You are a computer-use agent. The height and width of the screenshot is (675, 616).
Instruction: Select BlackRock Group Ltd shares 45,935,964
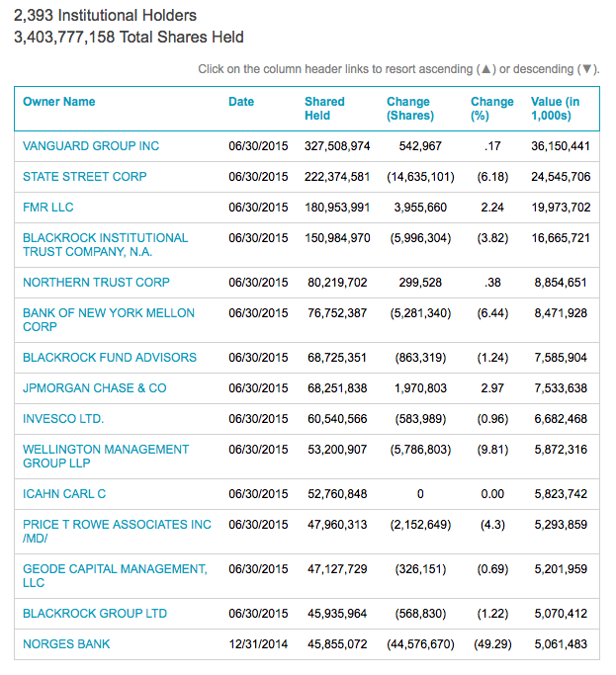point(337,614)
